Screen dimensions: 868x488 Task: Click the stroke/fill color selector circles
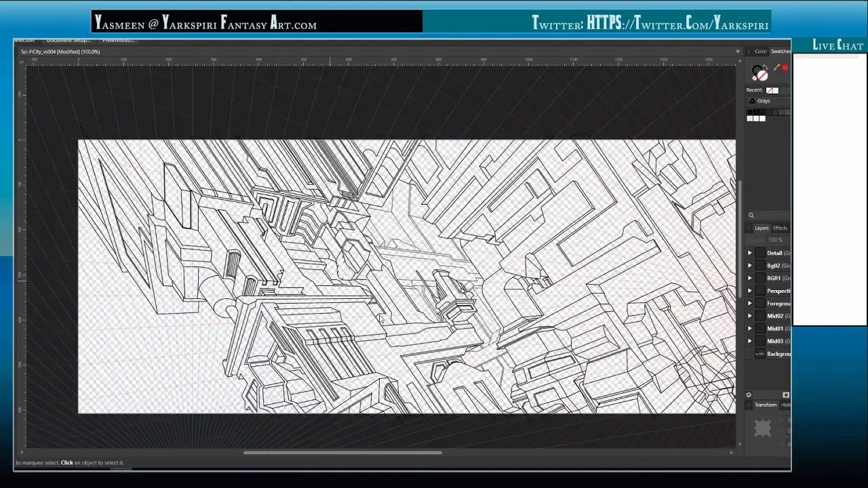759,73
